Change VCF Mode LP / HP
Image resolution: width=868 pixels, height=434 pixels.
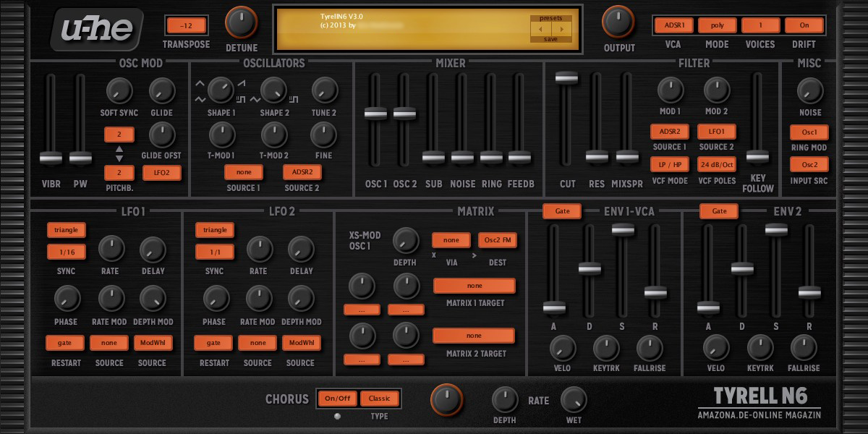point(669,164)
